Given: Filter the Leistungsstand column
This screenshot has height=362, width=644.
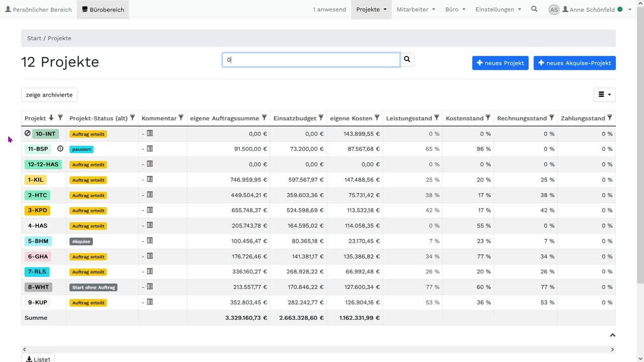Looking at the screenshot, I should tap(437, 118).
